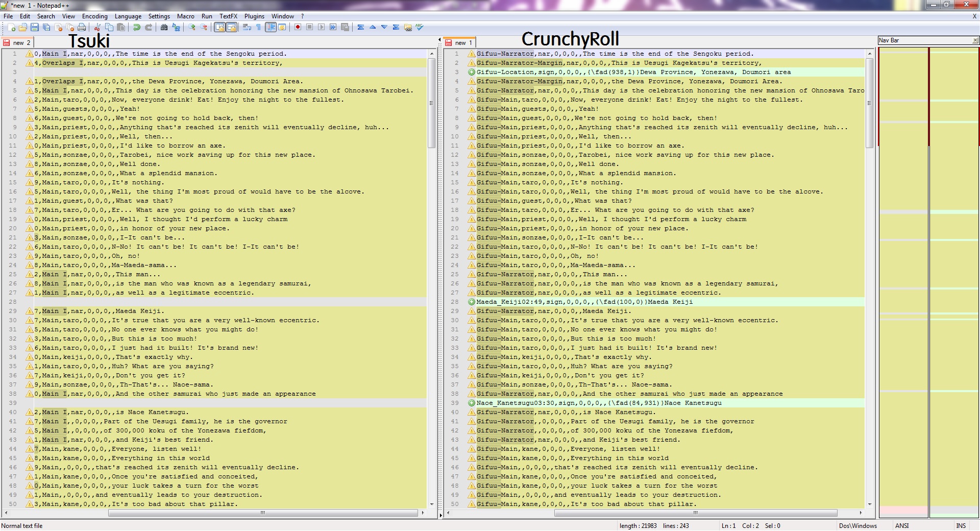Toggle word wrap in the toolbar

(247, 28)
